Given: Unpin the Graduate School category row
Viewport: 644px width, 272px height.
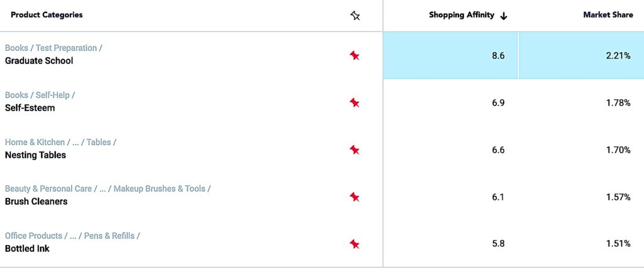Looking at the screenshot, I should (x=355, y=55).
